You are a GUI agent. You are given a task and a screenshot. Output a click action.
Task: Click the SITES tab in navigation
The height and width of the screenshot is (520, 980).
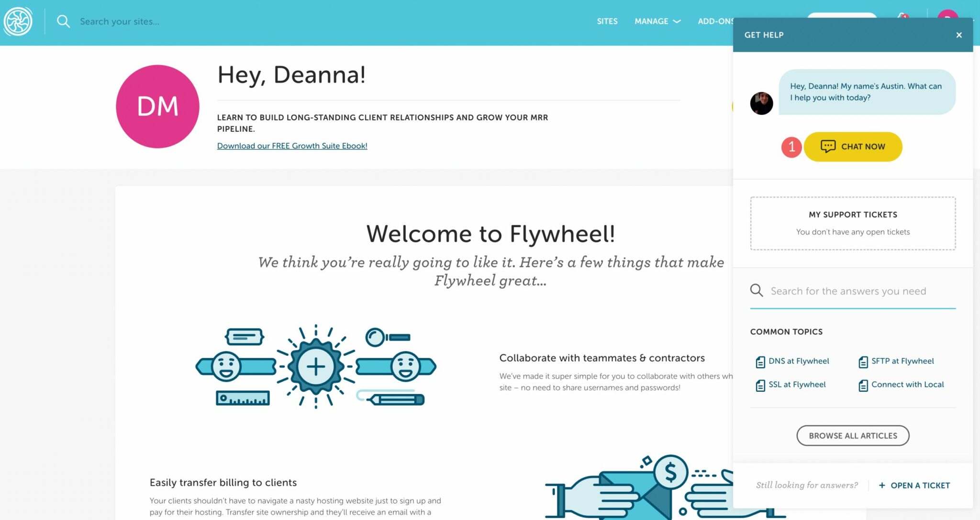tap(607, 22)
